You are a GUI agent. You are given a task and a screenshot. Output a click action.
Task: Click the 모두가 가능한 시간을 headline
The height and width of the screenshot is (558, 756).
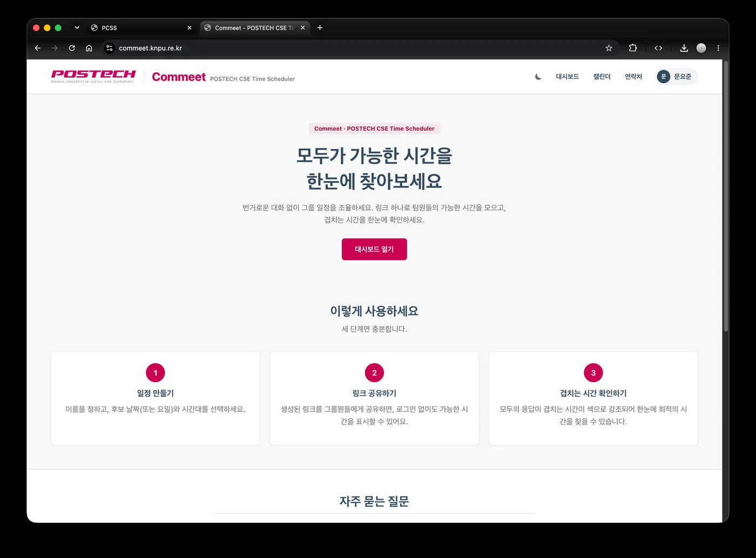coord(374,155)
